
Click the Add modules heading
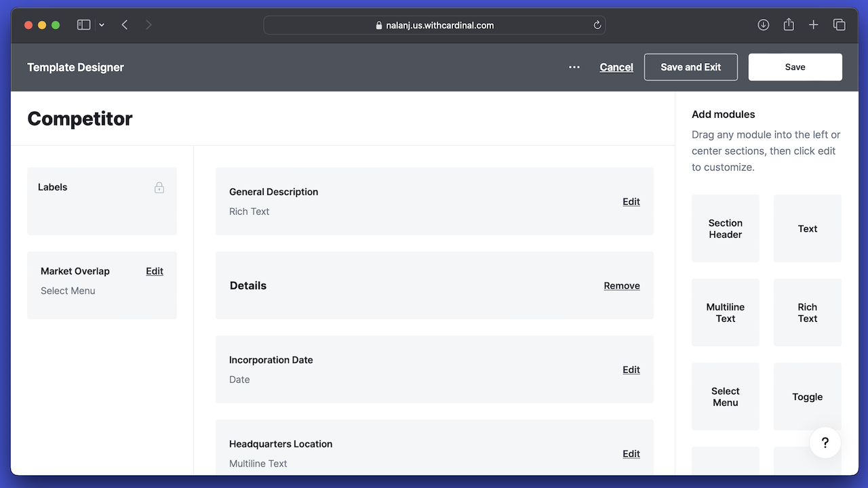[x=724, y=115]
